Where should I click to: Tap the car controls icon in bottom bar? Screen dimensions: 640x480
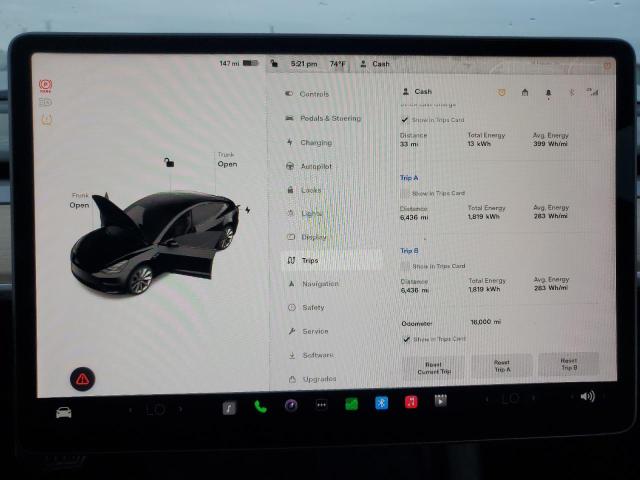[x=64, y=413]
